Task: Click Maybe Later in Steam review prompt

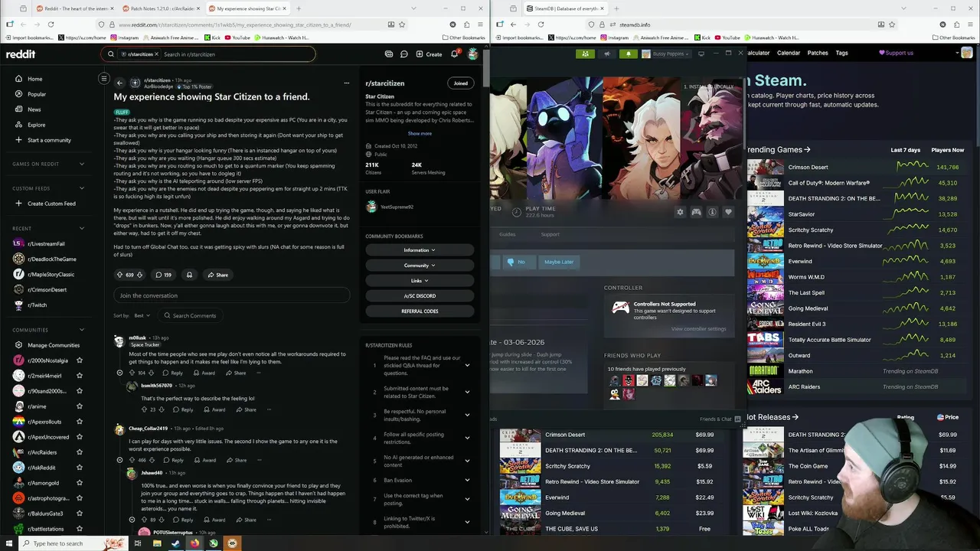Action: pyautogui.click(x=559, y=262)
